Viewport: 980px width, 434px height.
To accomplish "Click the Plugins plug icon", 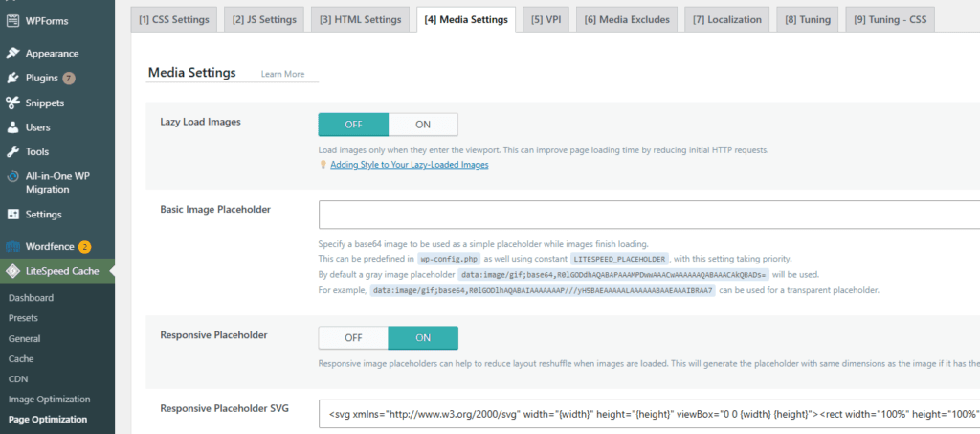I will pyautogui.click(x=12, y=79).
